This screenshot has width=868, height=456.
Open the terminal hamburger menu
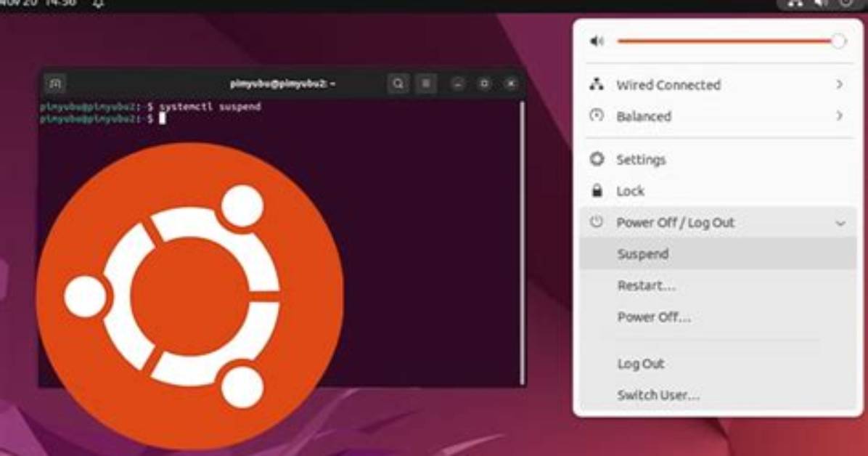tap(426, 84)
